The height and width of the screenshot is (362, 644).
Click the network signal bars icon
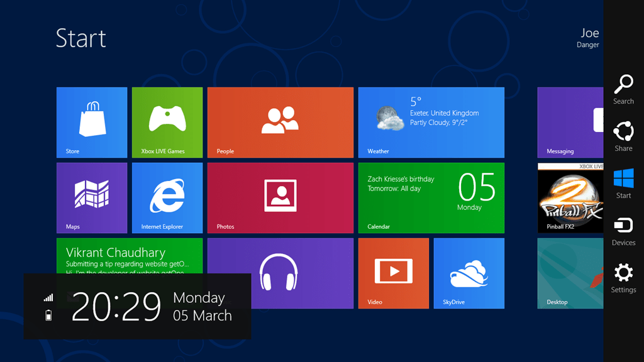(x=48, y=297)
